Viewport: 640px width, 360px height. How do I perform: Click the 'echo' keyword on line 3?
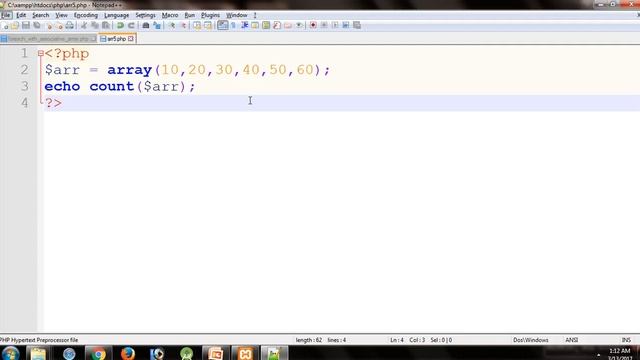[x=62, y=86]
